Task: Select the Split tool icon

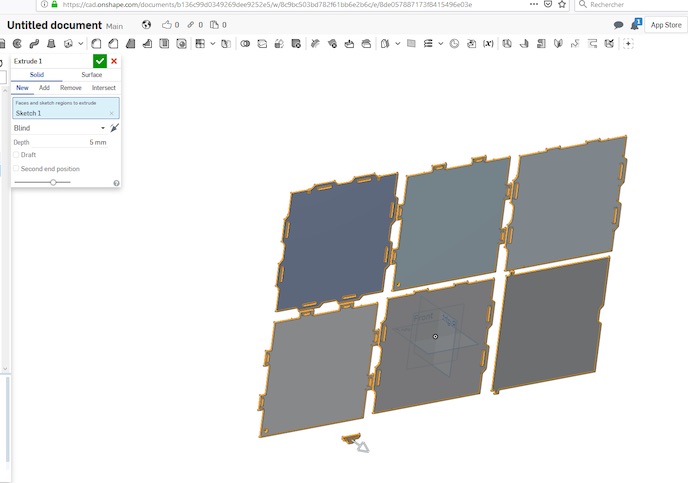Action: click(262, 43)
